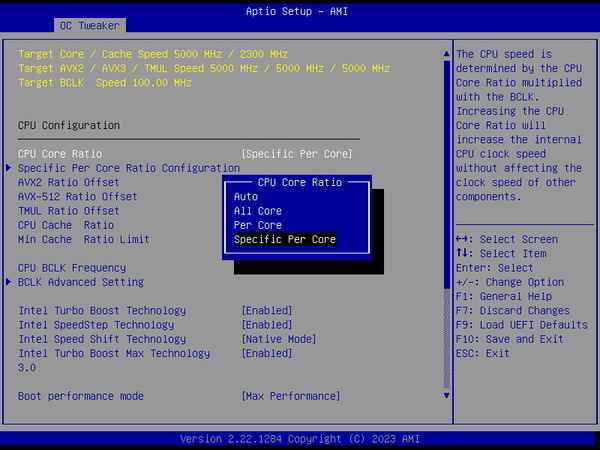The image size is (600, 450).
Task: Select Min Cache Ratio Limit setting
Action: pyautogui.click(x=83, y=239)
